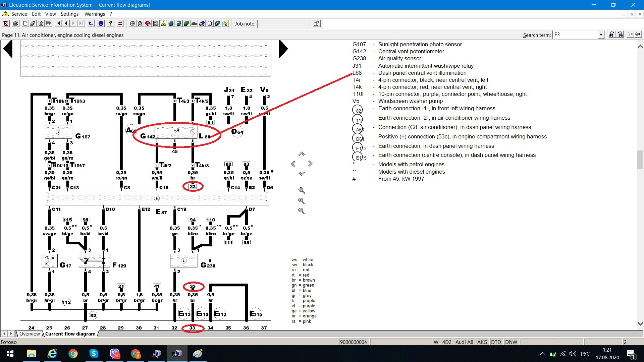Click the vertical scrollbar thumb of legend
The image size is (644, 362).
coord(640,160)
